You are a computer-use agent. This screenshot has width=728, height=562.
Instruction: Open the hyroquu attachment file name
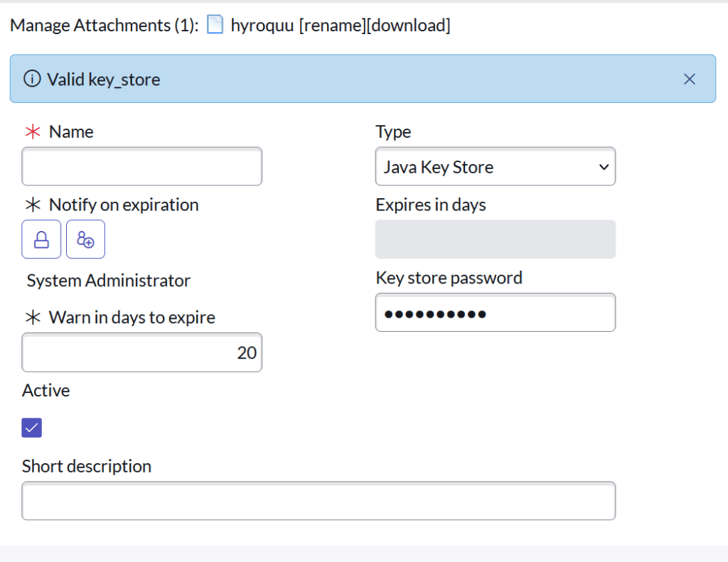coord(262,26)
